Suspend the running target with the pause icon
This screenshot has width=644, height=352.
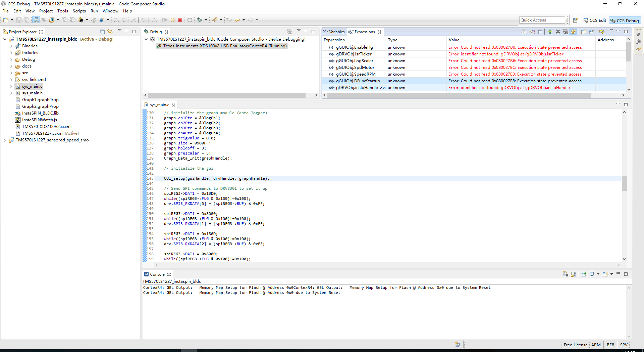[172, 20]
